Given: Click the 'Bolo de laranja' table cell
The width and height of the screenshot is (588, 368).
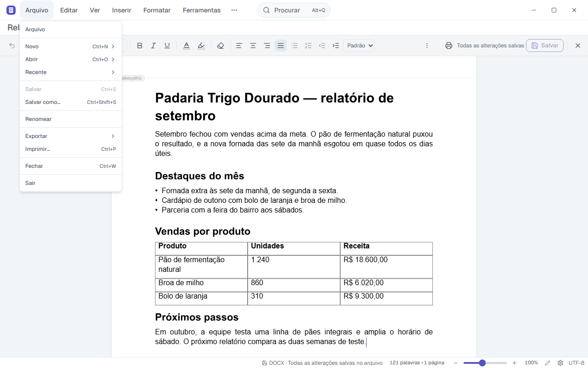Looking at the screenshot, I should (201, 298).
